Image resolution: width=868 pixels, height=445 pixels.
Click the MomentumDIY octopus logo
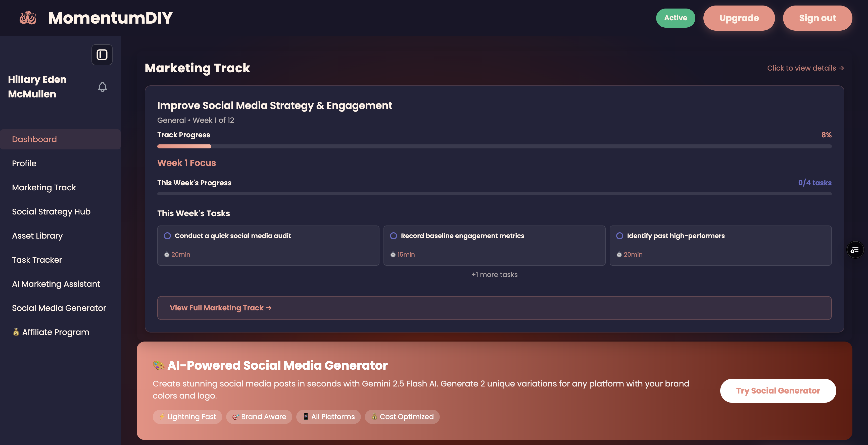pyautogui.click(x=28, y=18)
